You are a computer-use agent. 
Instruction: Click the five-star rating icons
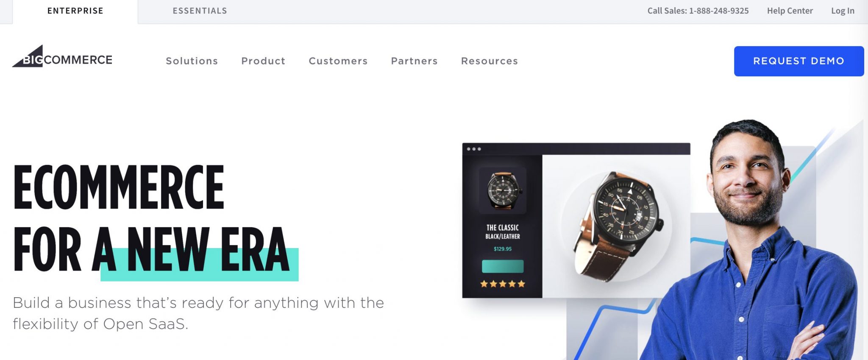pyautogui.click(x=503, y=284)
